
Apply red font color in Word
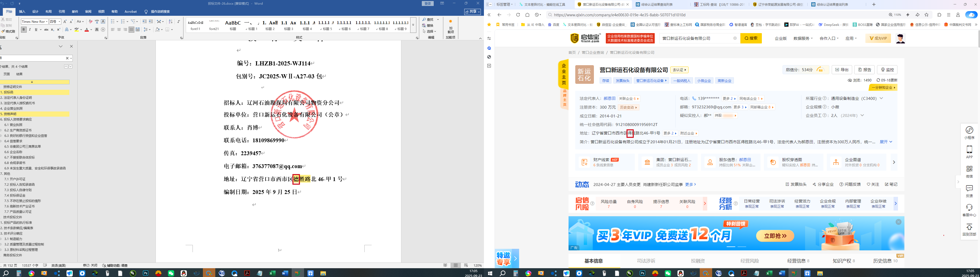(x=87, y=30)
